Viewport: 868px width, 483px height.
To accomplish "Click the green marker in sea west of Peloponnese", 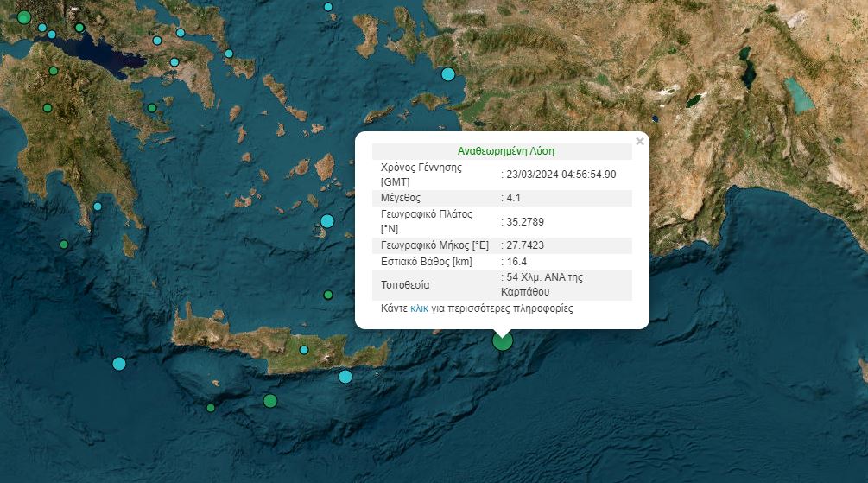I will click(x=64, y=245).
